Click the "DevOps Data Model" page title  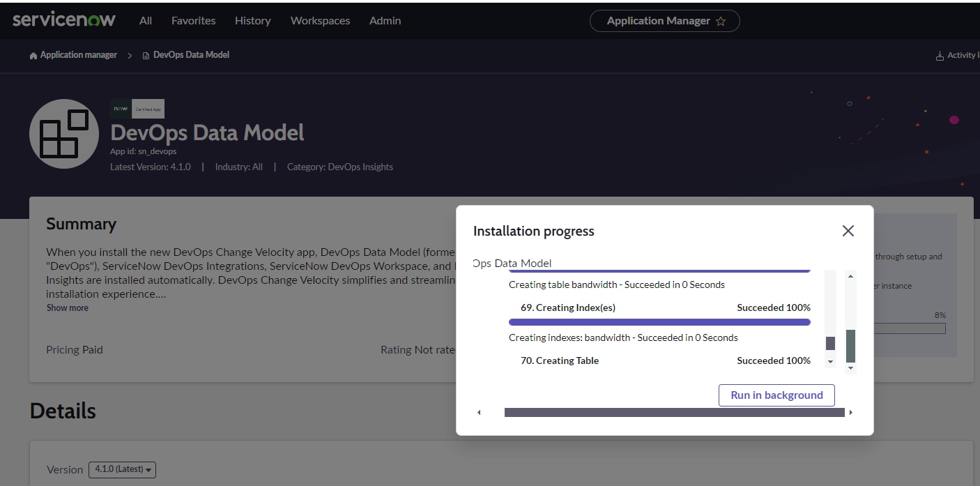point(208,132)
